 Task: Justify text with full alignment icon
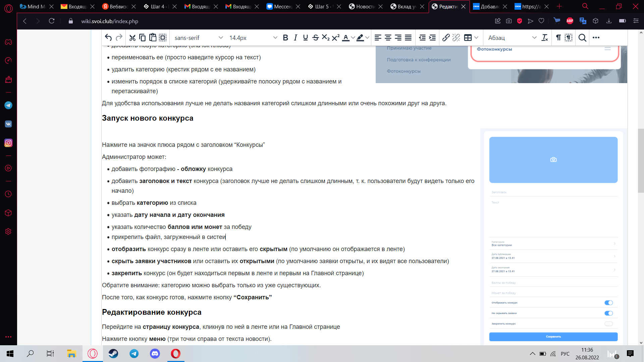click(x=408, y=38)
